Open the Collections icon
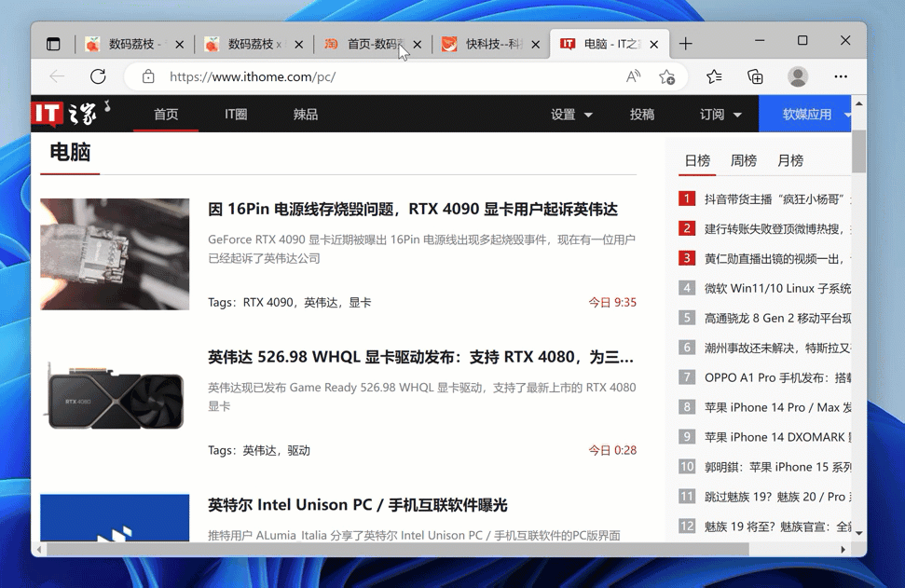Image resolution: width=905 pixels, height=588 pixels. tap(755, 76)
